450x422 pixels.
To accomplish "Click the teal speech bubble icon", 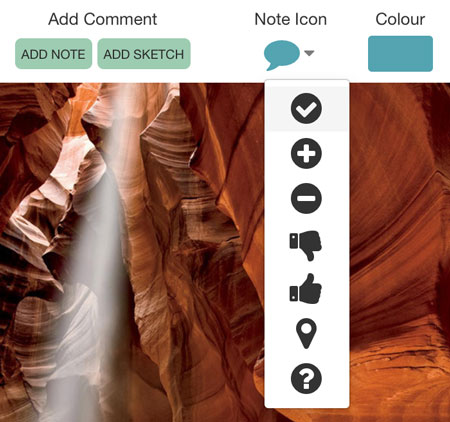I will 282,55.
